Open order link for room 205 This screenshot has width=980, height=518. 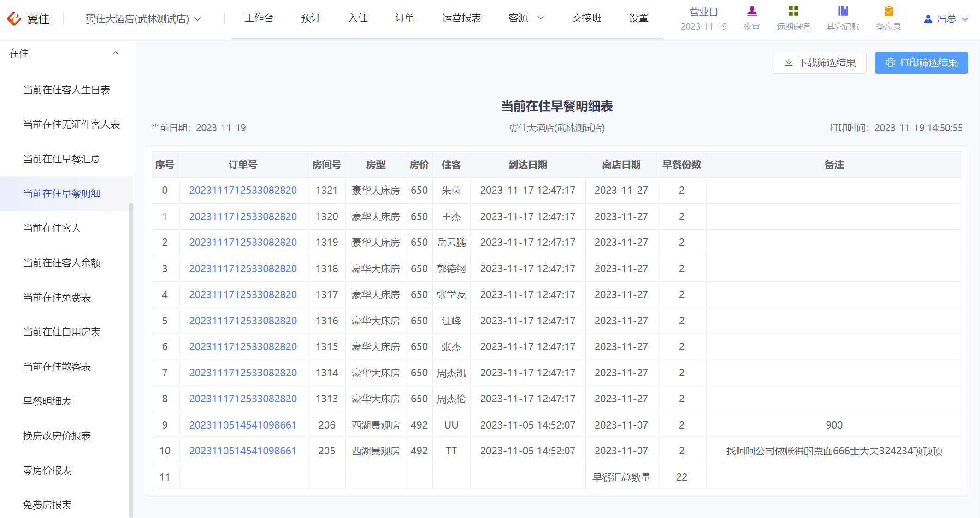[x=243, y=451]
